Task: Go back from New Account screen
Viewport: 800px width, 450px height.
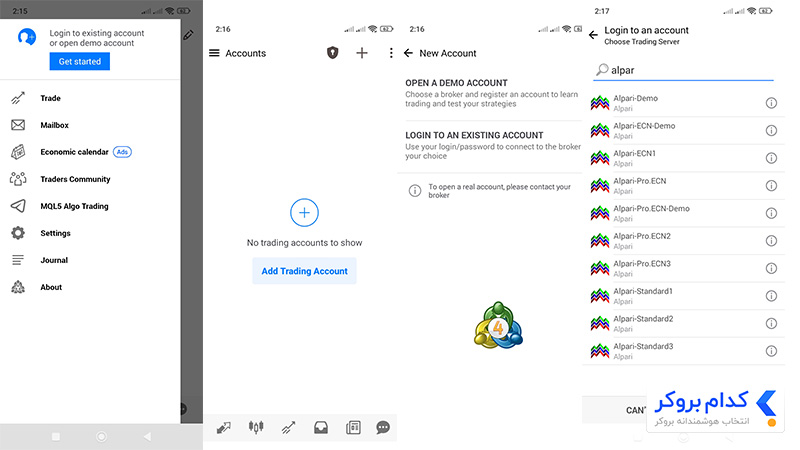Action: tap(408, 53)
